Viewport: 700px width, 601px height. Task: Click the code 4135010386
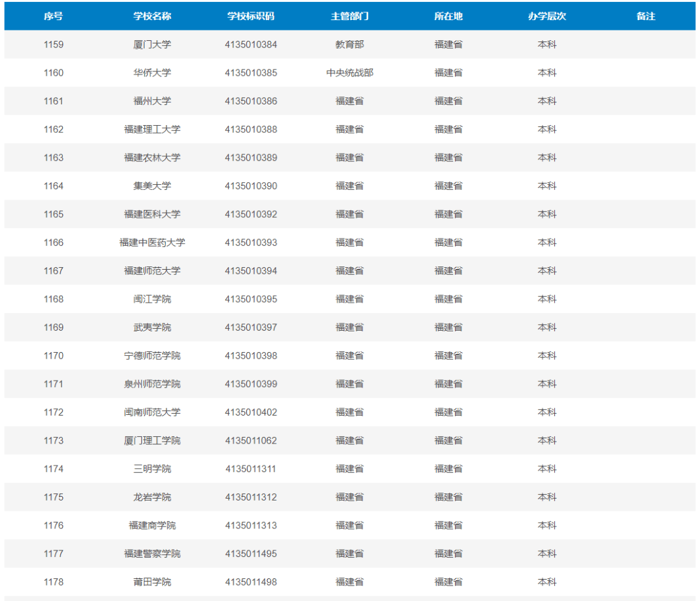coord(251,101)
